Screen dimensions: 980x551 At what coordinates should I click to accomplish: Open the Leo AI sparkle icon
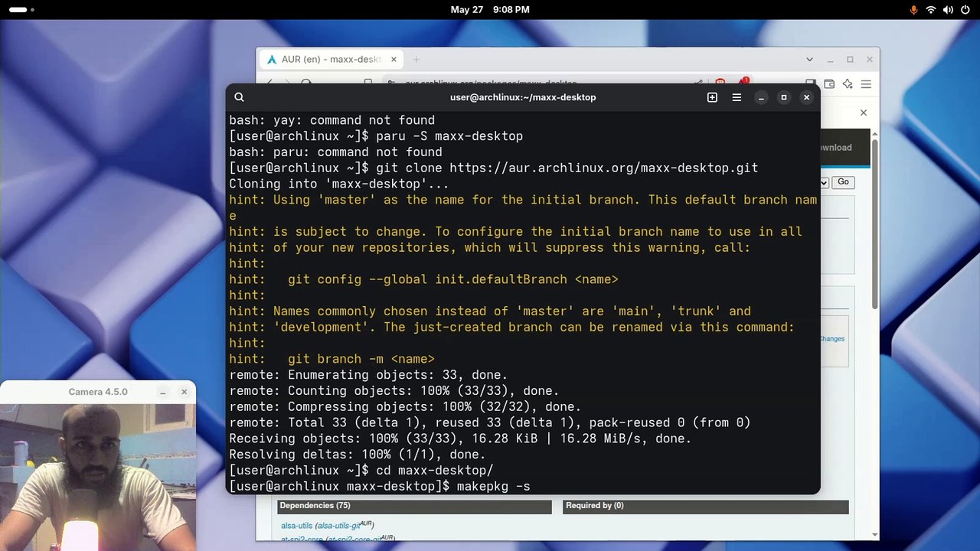pos(848,83)
